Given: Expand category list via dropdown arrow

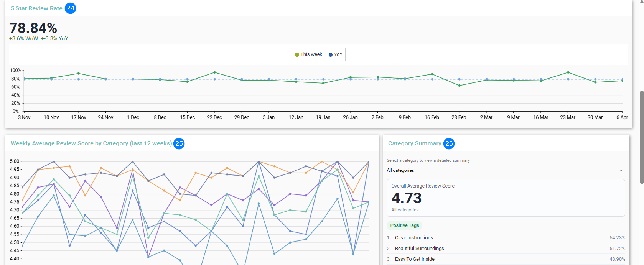Looking at the screenshot, I should click(621, 170).
